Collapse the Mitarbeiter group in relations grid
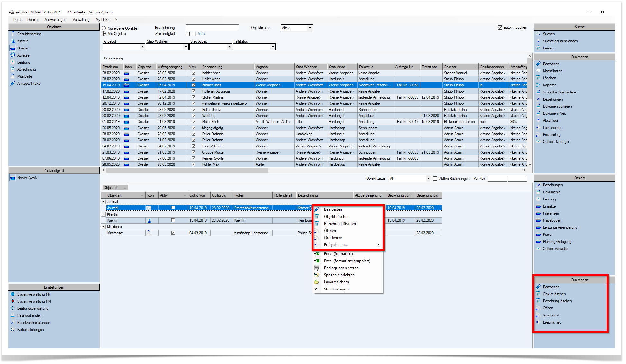Image resolution: width=626 pixels, height=364 pixels. [104, 227]
